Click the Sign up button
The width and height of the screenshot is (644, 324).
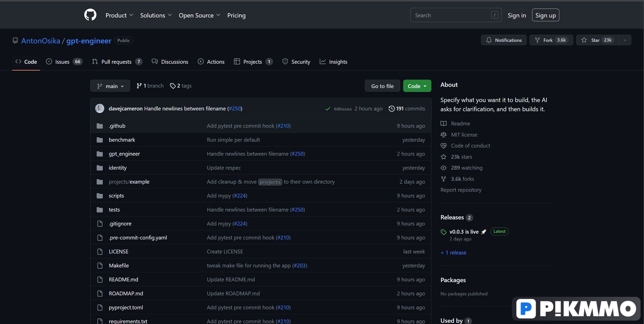(x=545, y=15)
